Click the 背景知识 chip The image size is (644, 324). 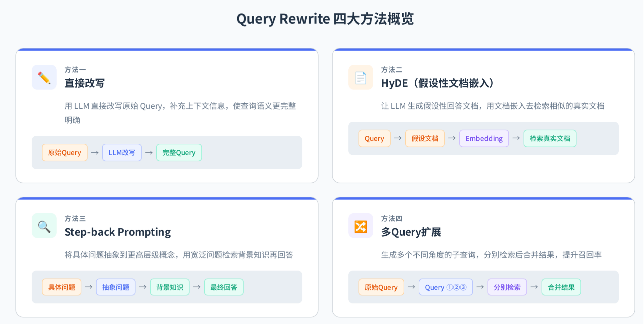coord(170,287)
